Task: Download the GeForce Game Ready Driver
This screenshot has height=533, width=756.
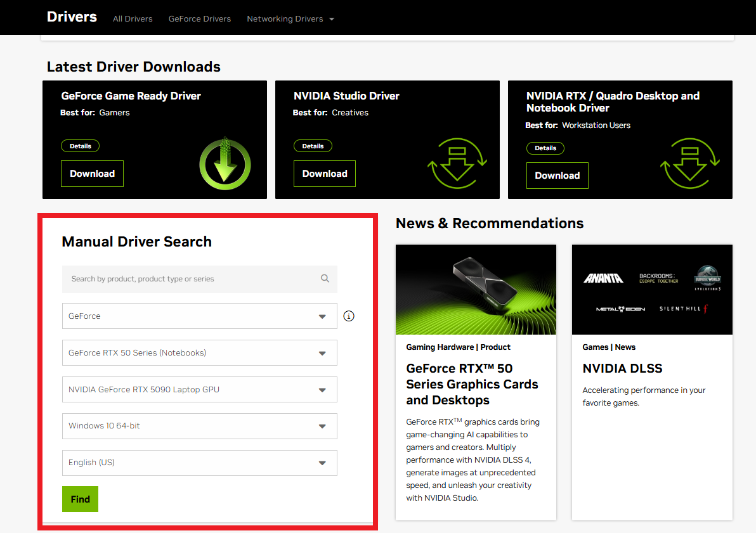Action: coord(92,174)
